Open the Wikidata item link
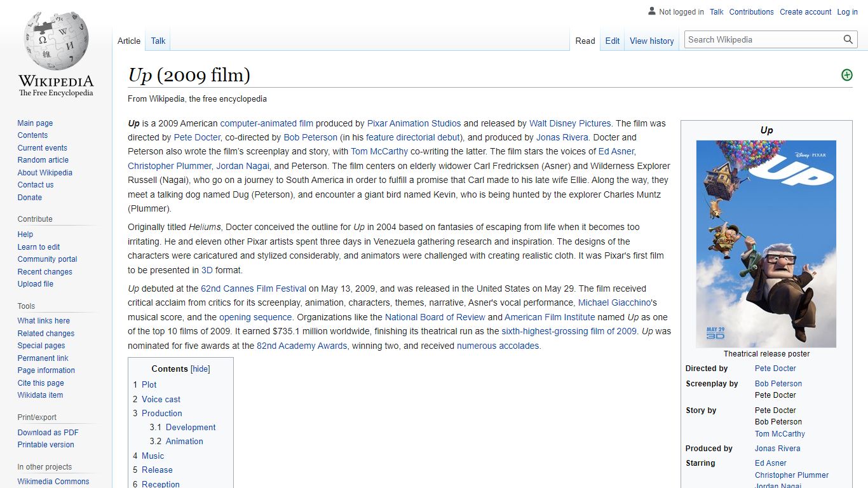Viewport: 868px width, 488px height. 40,395
